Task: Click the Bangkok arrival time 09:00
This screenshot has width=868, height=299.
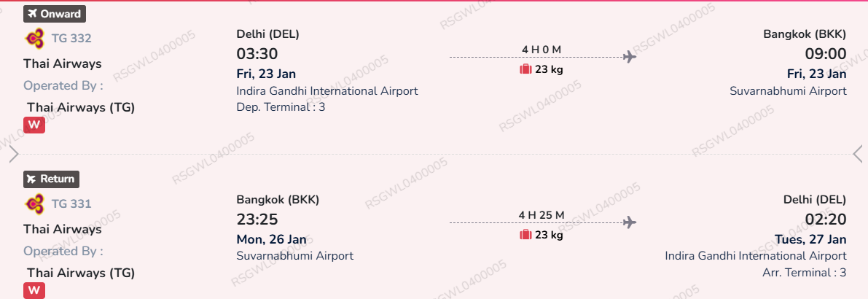Action: point(825,54)
